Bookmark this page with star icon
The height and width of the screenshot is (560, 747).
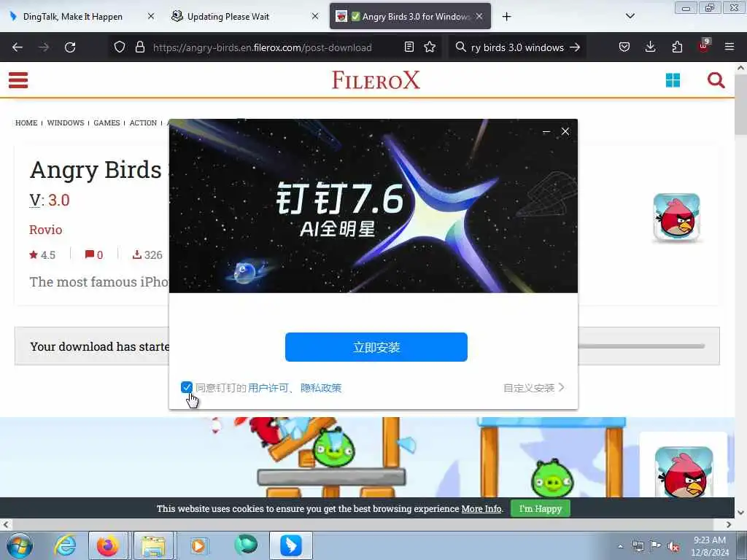(x=430, y=47)
